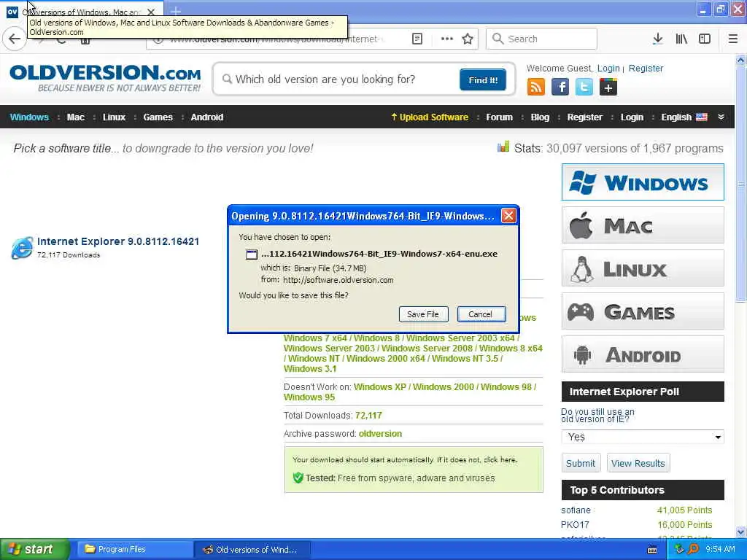The image size is (747, 560).
Task: Click contributor PKO17 in Top 5 list
Action: 575,525
